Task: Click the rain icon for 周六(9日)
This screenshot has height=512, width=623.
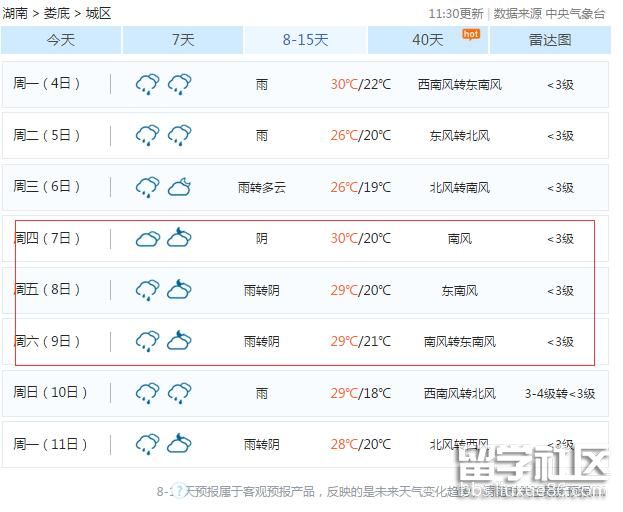Action: pos(147,341)
